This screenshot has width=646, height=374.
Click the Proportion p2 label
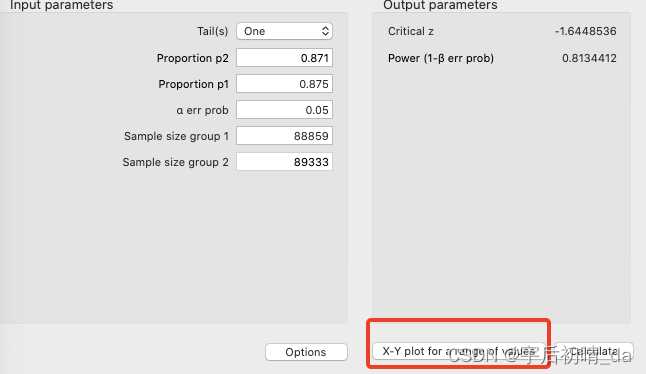click(x=192, y=58)
